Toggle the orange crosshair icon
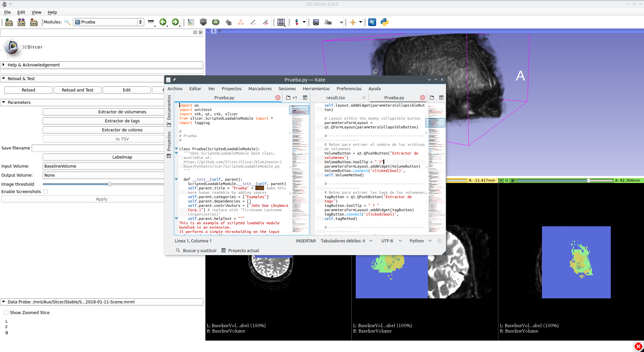Viewport: 644px width, 352px height. (353, 22)
